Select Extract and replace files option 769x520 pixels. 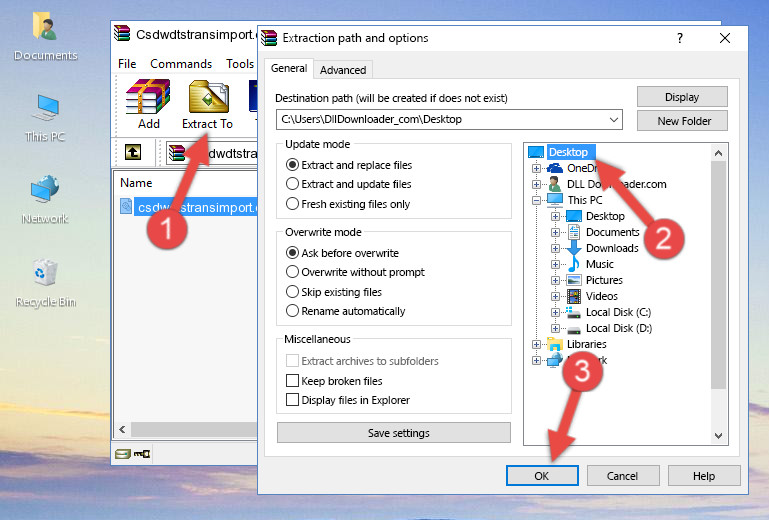292,165
